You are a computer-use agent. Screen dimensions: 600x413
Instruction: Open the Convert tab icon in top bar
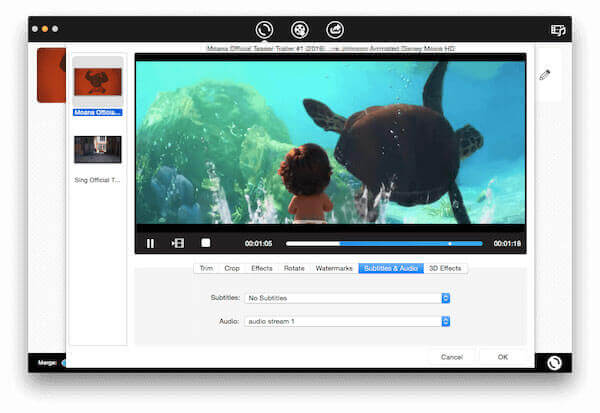[x=264, y=30]
